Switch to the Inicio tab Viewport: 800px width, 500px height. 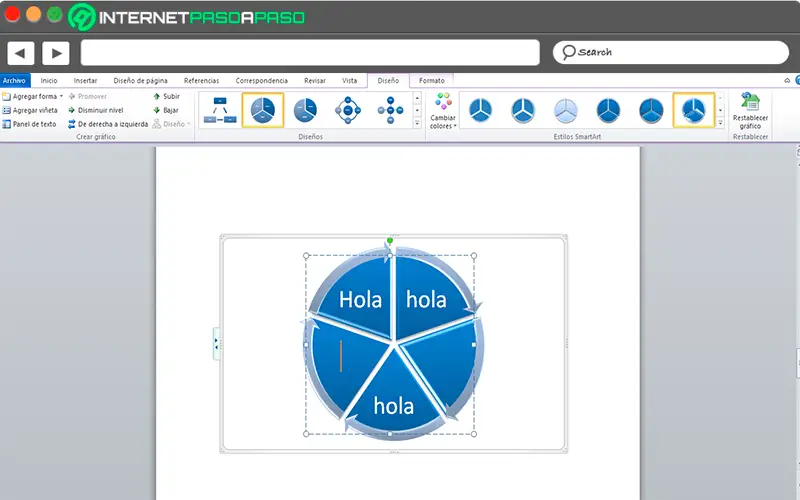click(49, 81)
